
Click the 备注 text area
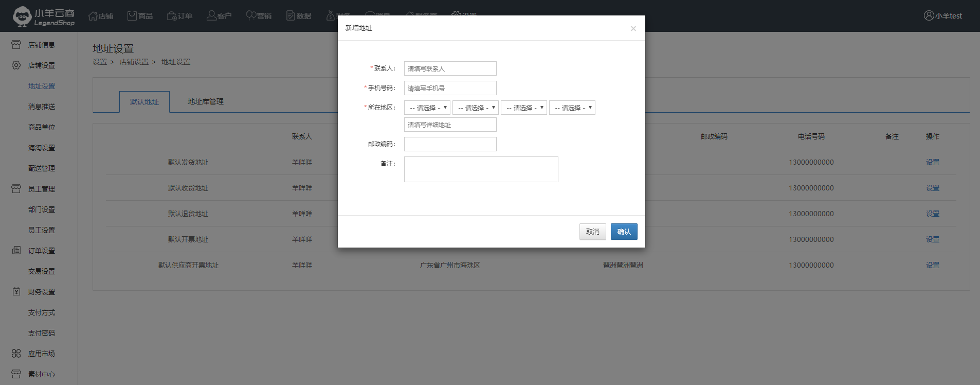pyautogui.click(x=481, y=169)
